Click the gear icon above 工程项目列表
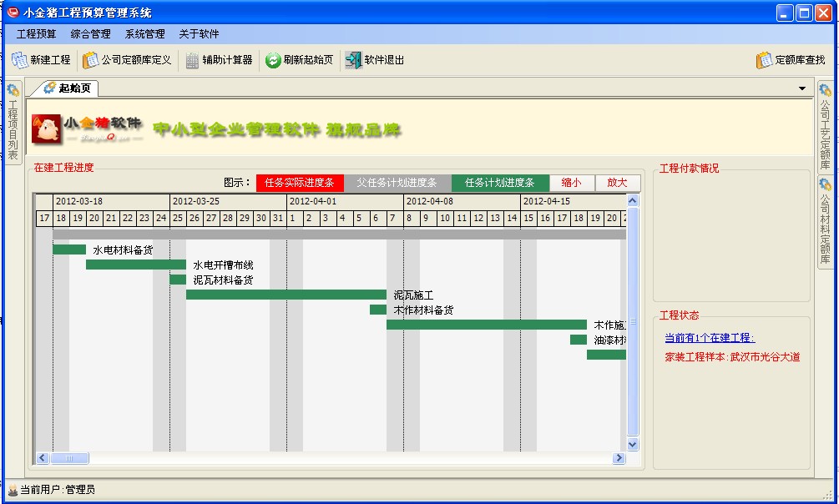 pyautogui.click(x=13, y=90)
